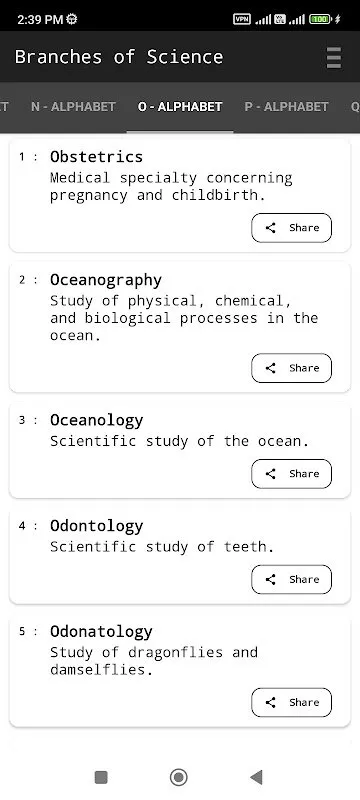Tap the share icon for Odonatology

point(271,703)
